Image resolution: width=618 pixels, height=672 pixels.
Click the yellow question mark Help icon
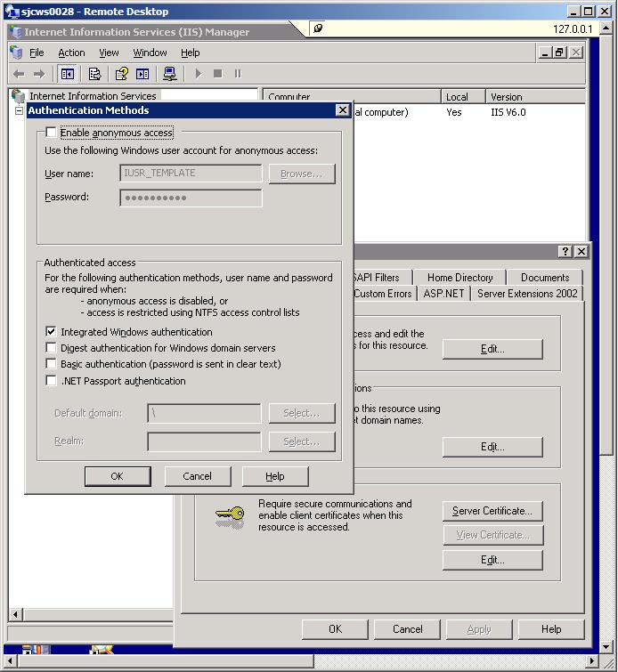[x=122, y=74]
